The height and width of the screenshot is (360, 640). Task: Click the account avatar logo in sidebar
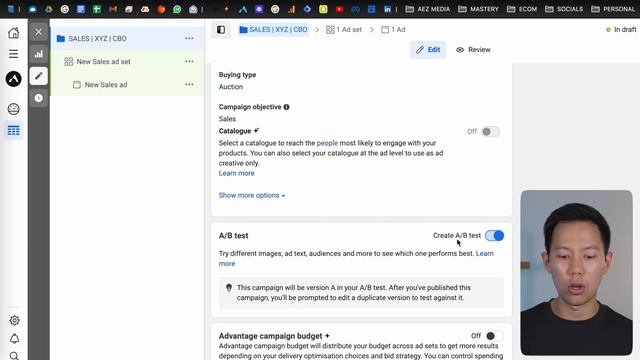13,79
